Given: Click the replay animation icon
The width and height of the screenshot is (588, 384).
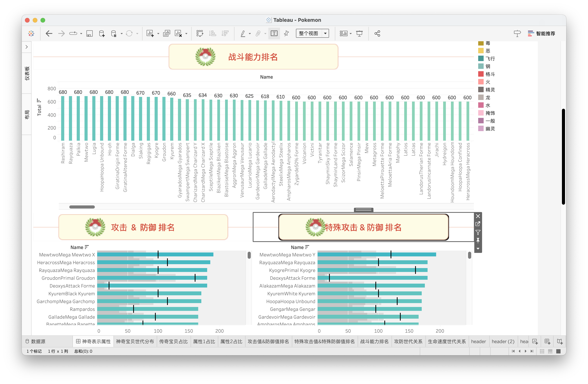Looking at the screenshot, I should click(73, 33).
